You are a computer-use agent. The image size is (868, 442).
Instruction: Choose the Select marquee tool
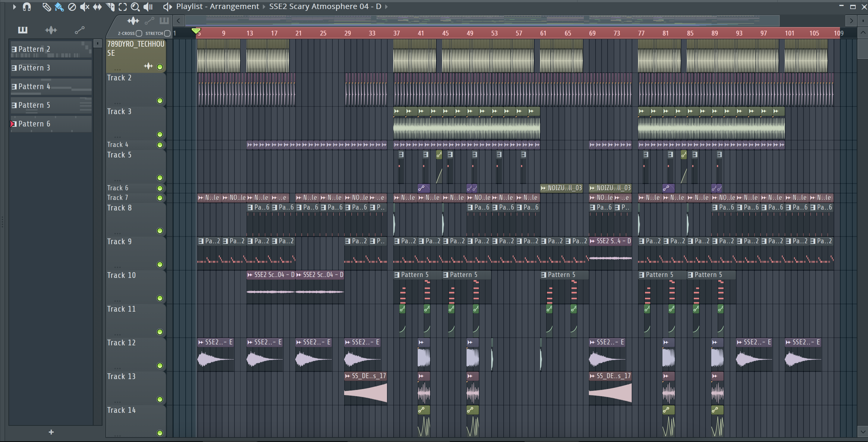click(123, 7)
